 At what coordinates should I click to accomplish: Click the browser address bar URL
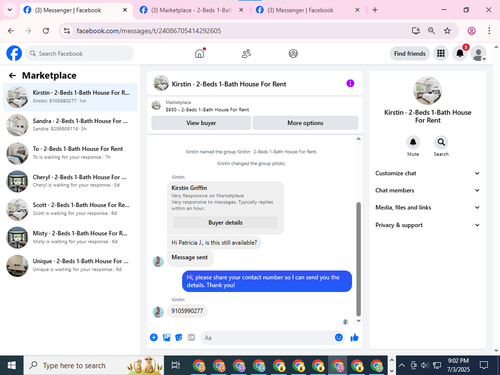click(149, 31)
